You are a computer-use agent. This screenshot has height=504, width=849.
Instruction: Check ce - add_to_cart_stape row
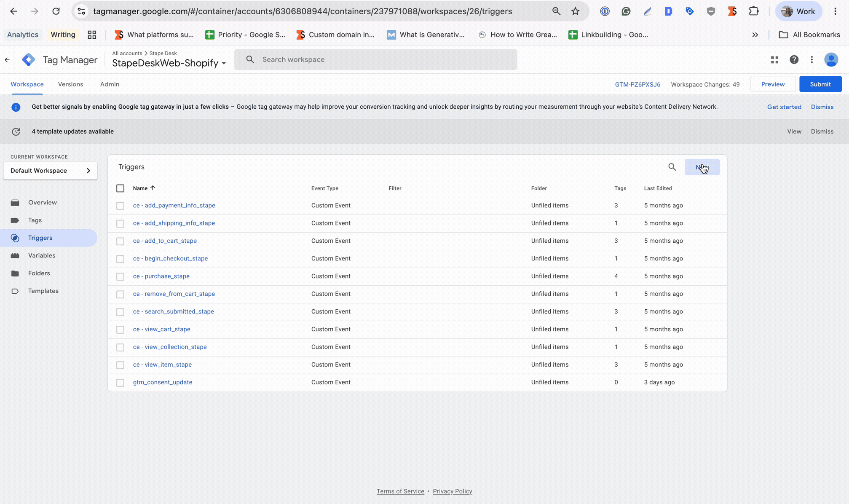121,241
